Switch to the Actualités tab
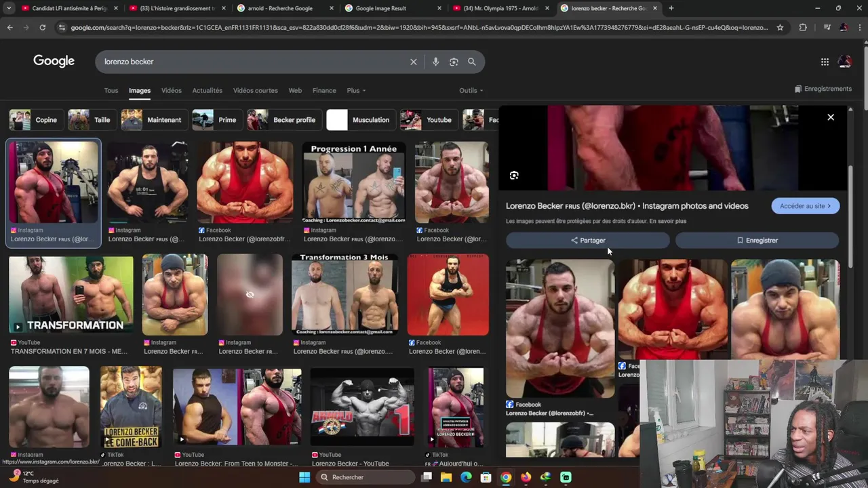The image size is (868, 488). point(208,91)
